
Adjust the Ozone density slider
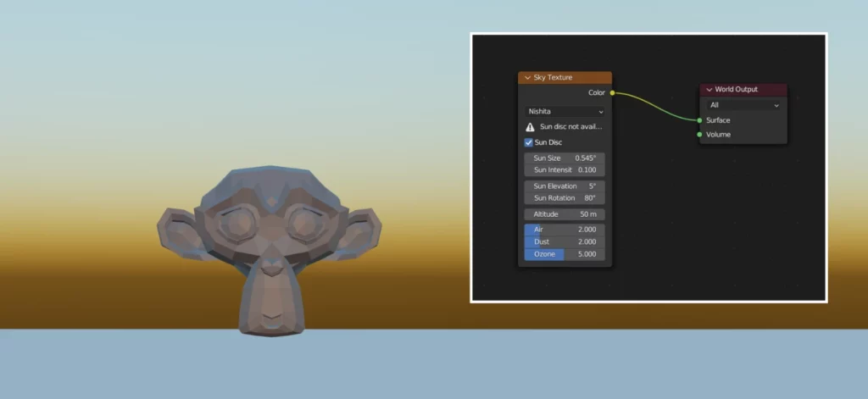point(565,254)
